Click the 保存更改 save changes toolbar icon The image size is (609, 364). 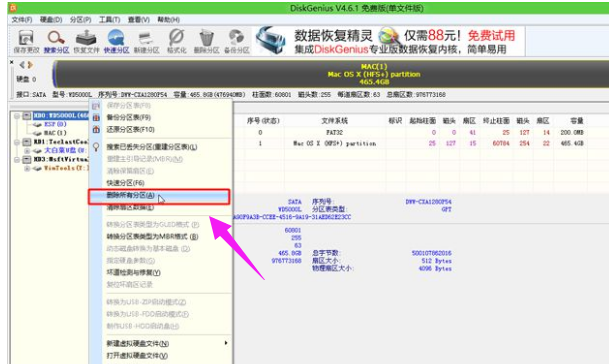26,41
